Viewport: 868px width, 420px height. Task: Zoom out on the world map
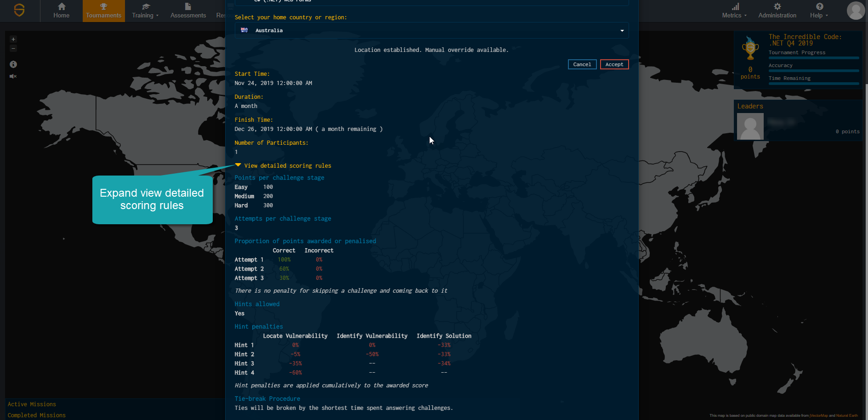pyautogui.click(x=13, y=49)
